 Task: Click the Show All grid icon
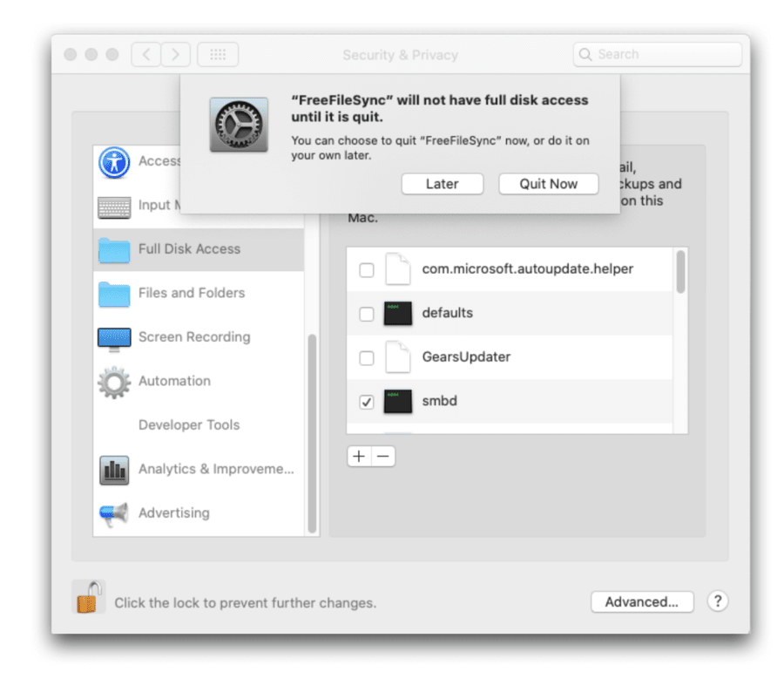pyautogui.click(x=218, y=54)
